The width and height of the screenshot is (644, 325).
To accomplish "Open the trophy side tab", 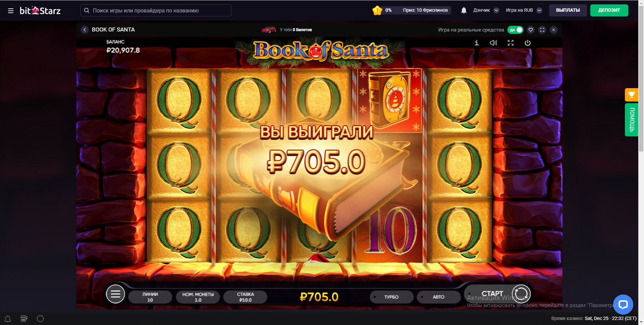I will pos(631,95).
